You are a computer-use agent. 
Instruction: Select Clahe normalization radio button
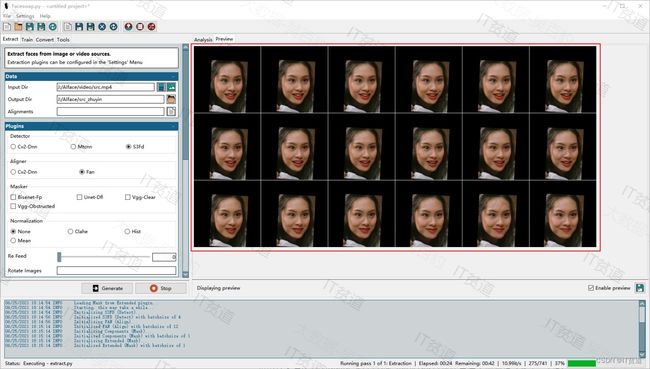click(70, 231)
